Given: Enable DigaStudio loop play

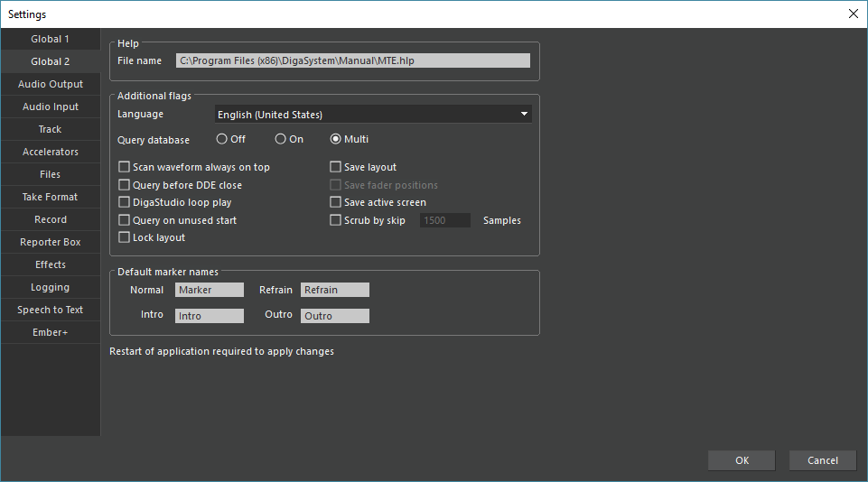Looking at the screenshot, I should pyautogui.click(x=125, y=202).
